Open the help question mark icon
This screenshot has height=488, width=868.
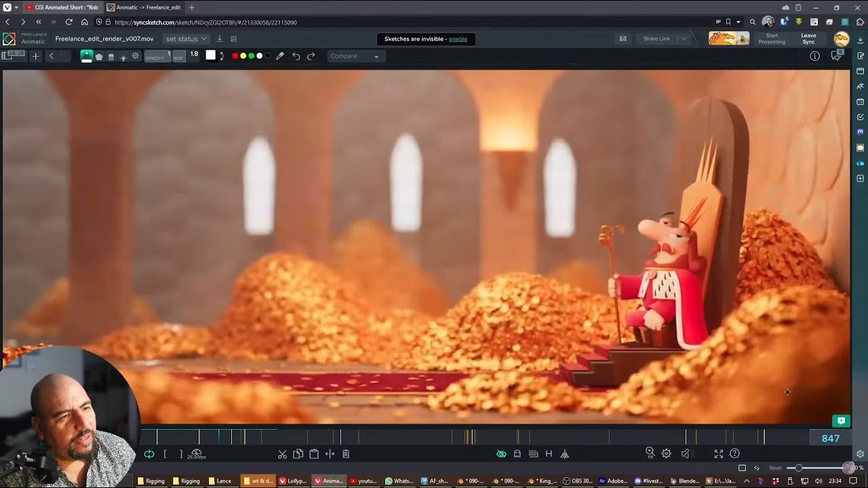734,454
